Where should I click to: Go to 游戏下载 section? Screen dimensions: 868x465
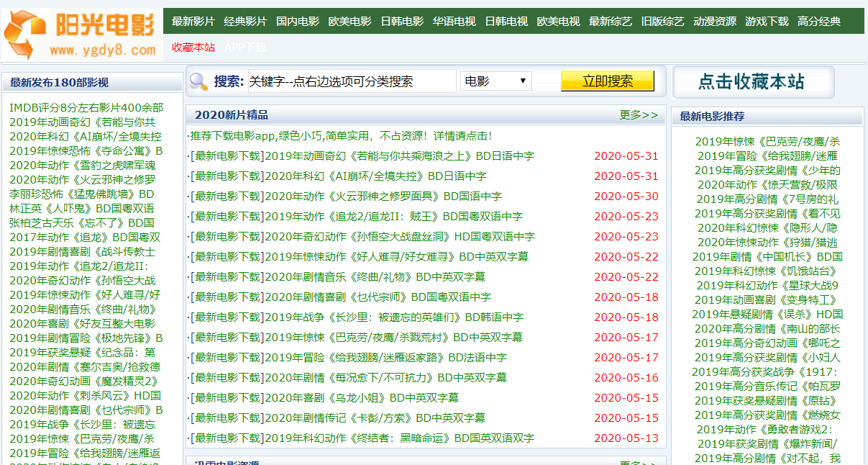767,21
